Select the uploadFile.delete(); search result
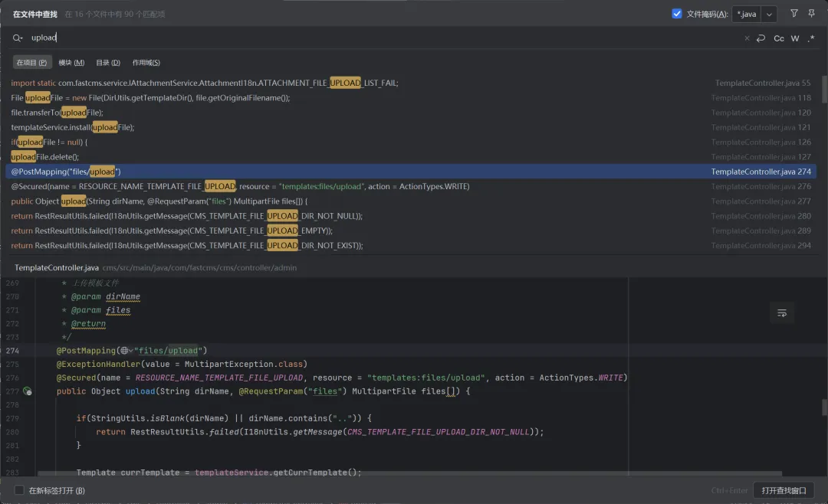The height and width of the screenshot is (504, 828). (x=45, y=157)
